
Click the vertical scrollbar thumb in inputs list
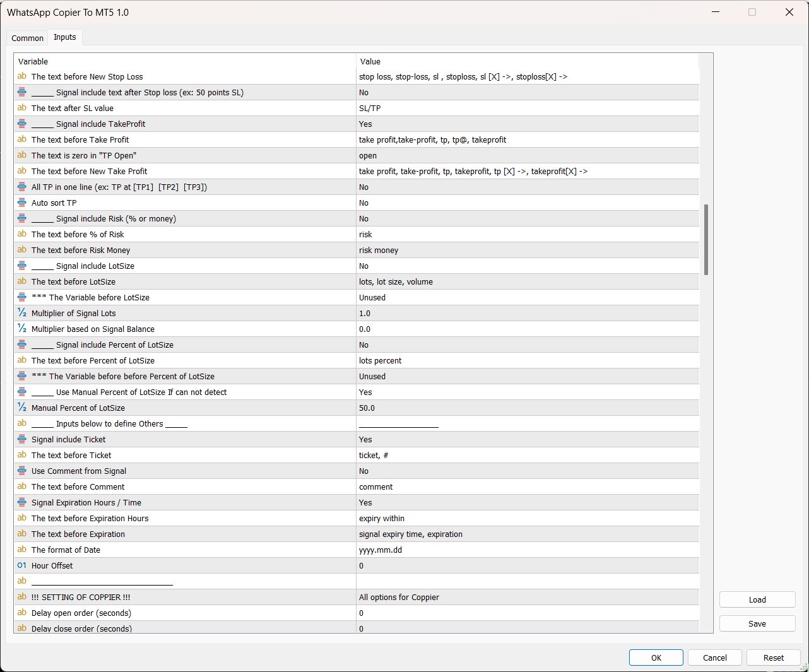pyautogui.click(x=706, y=240)
